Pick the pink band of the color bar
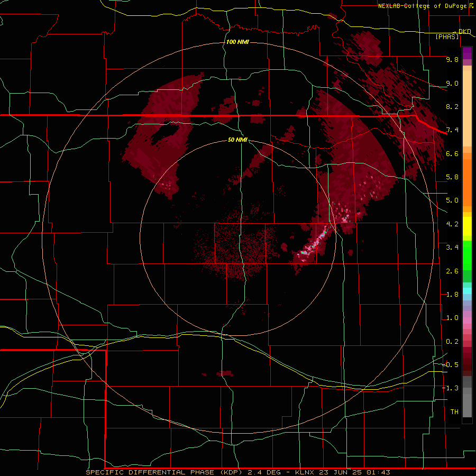This screenshot has width=476, height=476. [x=467, y=321]
